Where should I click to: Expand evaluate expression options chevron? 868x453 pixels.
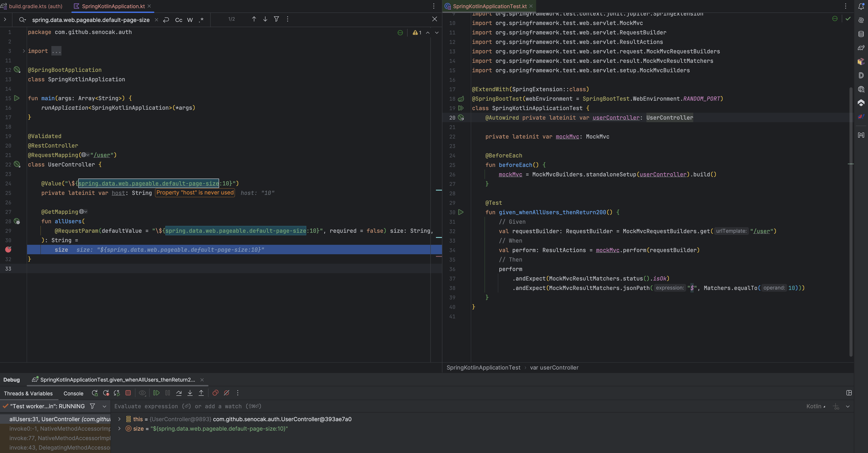coord(848,407)
